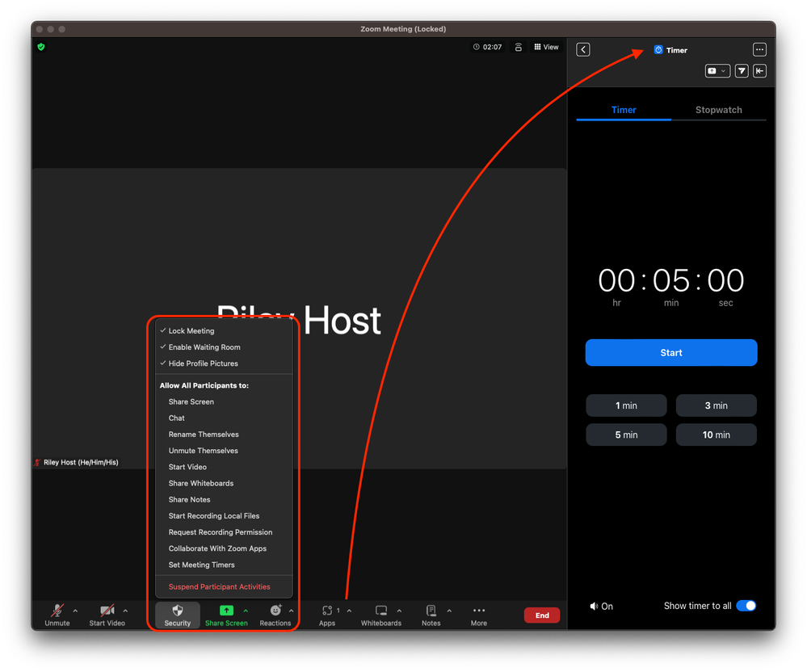This screenshot has height=672, width=807.
Task: Open the Notes toolbar icon
Action: click(431, 611)
